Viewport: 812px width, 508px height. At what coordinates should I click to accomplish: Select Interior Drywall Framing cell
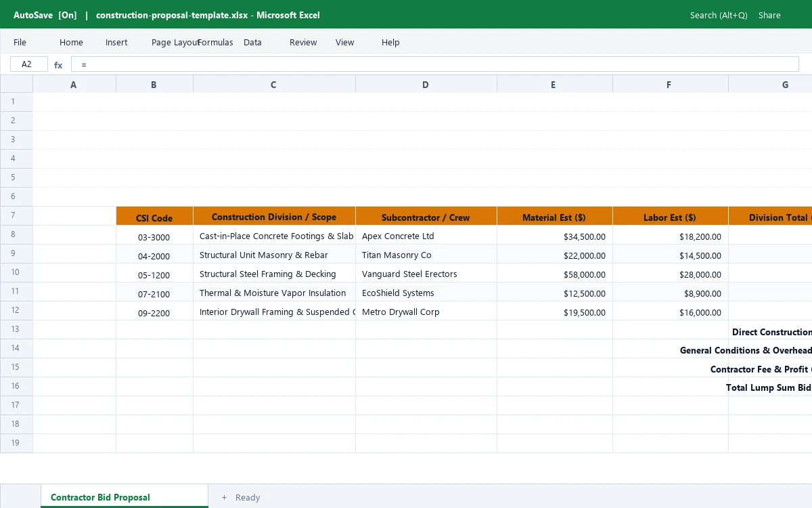click(x=274, y=311)
